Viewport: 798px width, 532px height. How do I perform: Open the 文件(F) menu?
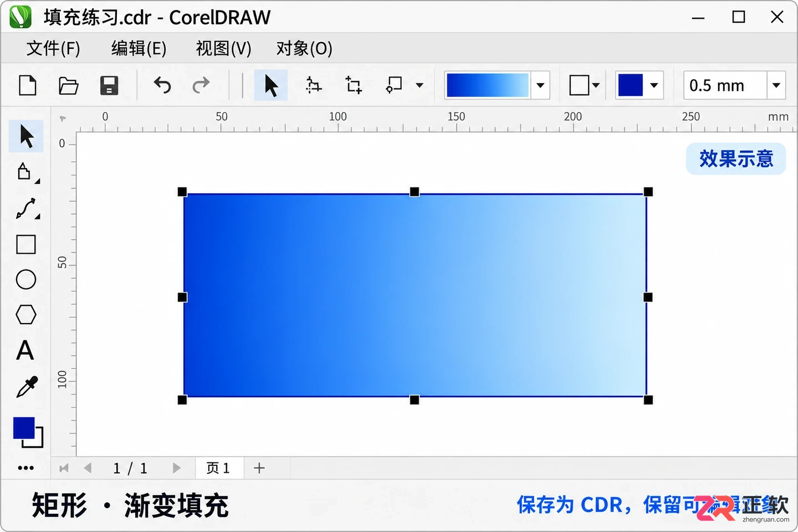53,48
